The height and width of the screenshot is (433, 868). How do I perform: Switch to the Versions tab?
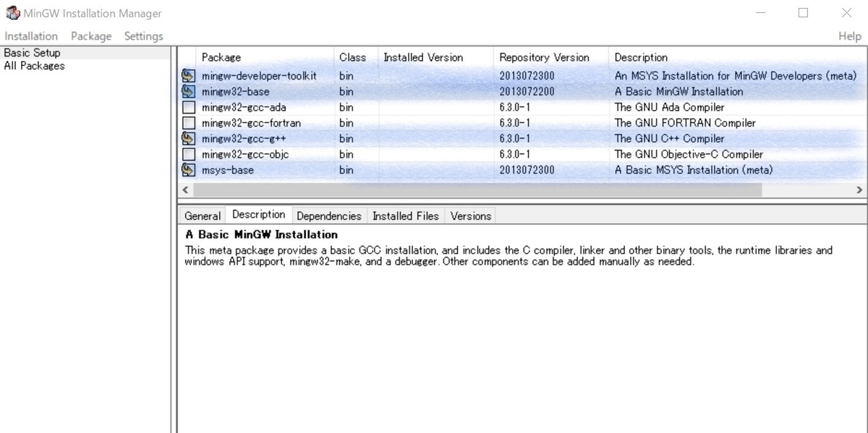point(471,216)
